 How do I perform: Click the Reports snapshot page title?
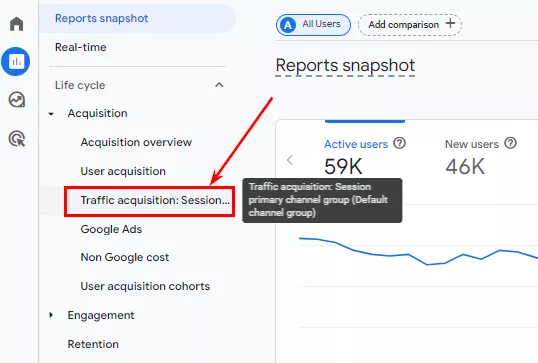(x=345, y=66)
